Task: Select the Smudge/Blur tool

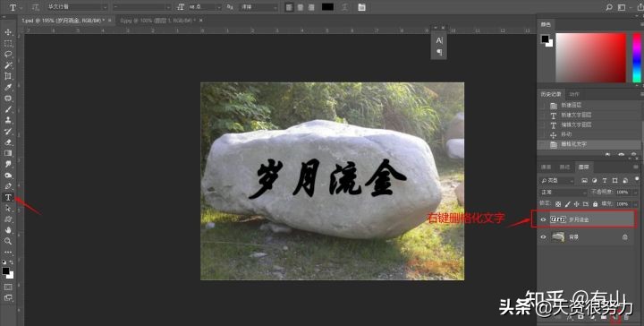Action: (x=8, y=165)
